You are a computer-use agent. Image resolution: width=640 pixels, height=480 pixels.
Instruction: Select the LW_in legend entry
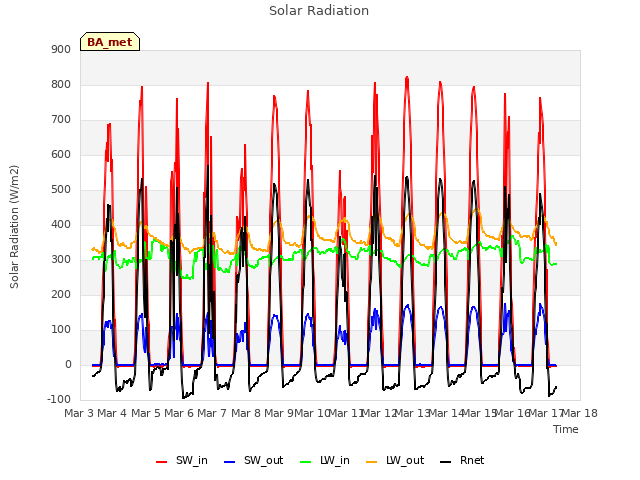tap(325, 460)
